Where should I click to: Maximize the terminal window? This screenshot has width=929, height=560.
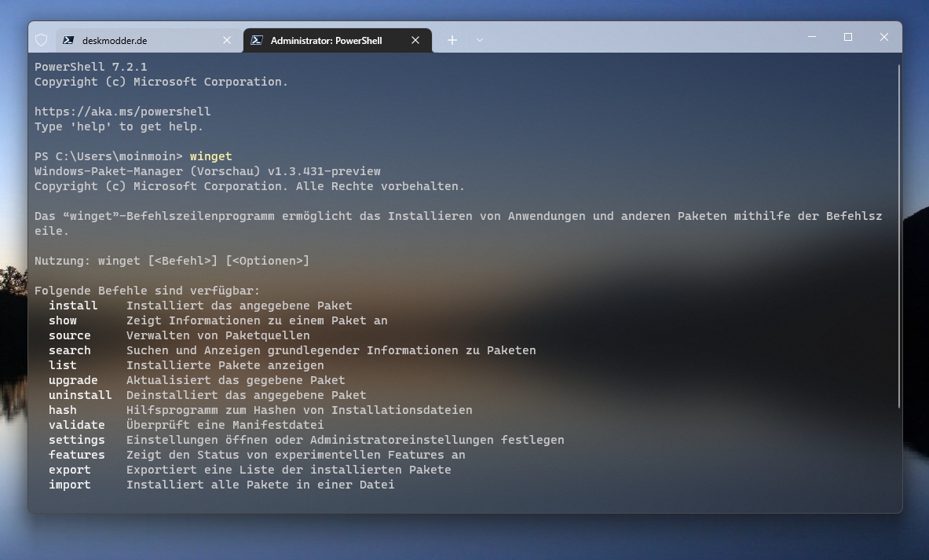(x=848, y=37)
